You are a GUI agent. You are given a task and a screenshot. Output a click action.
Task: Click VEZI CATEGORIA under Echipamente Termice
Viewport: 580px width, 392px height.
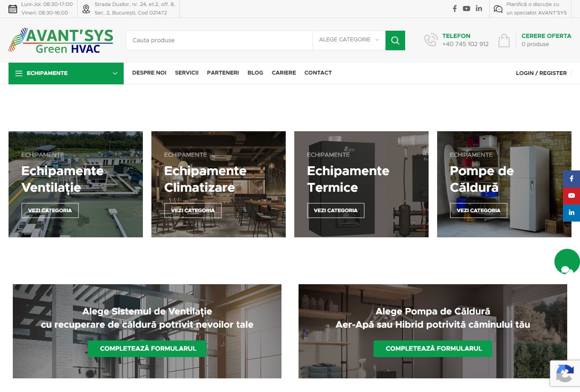[336, 210]
